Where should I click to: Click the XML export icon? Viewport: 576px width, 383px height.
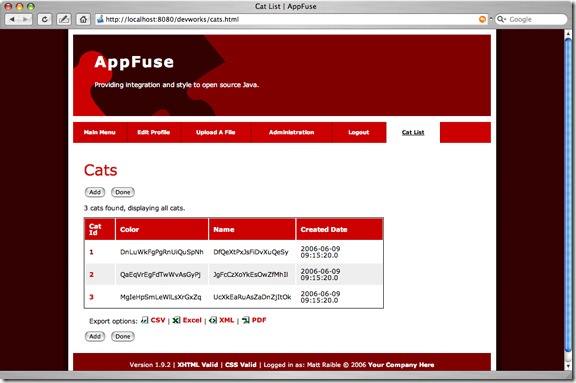[213, 320]
